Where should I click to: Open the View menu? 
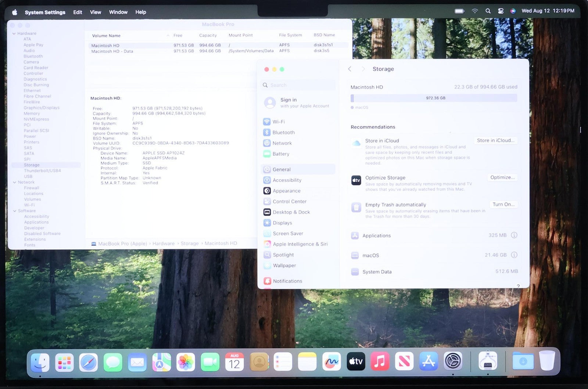pos(96,12)
